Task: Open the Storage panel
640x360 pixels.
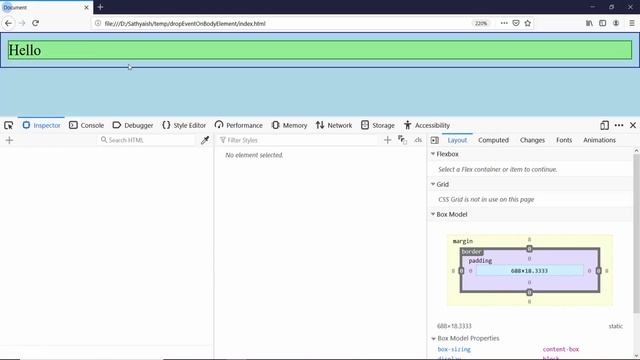Action: [x=378, y=125]
